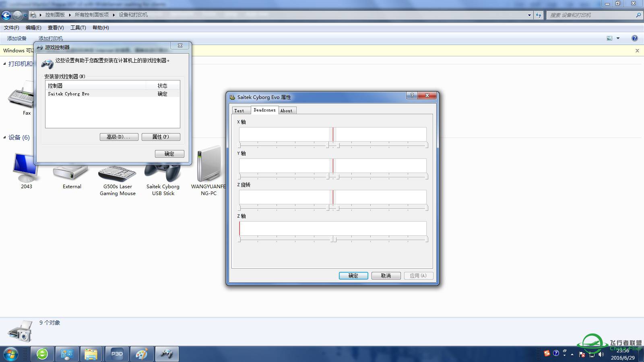Viewport: 644px width, 362px height.
Task: Click 确定 in Saitek Cyborg Evo properties
Action: [x=353, y=276]
